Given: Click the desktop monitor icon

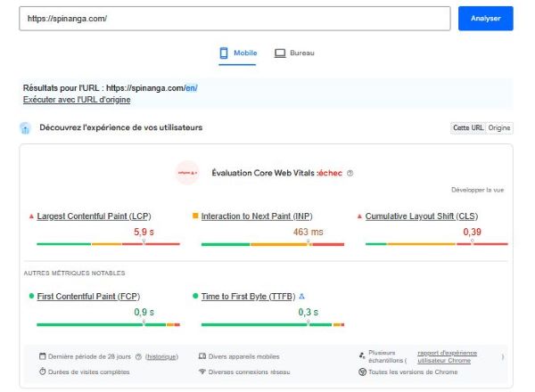Looking at the screenshot, I should [280, 53].
